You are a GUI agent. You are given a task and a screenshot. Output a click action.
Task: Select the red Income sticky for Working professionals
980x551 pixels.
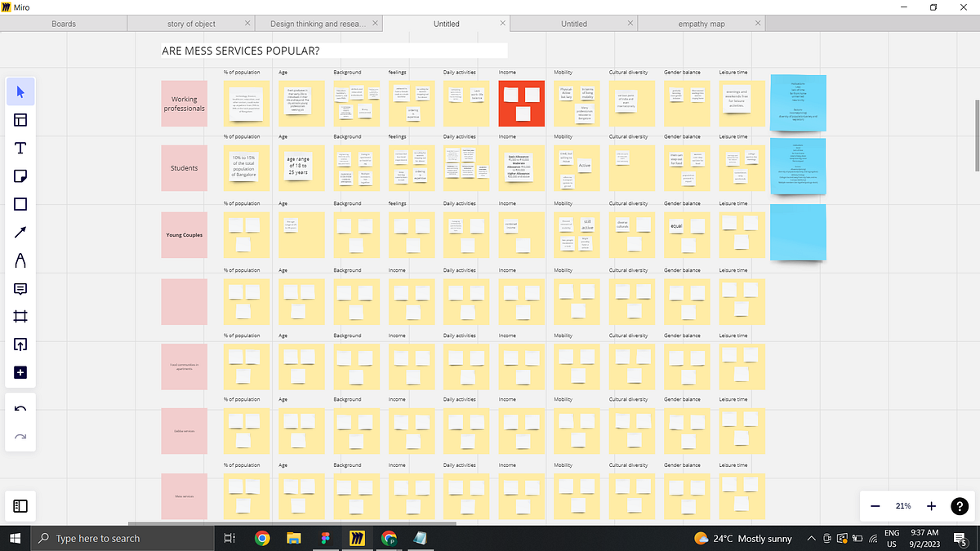(521, 104)
